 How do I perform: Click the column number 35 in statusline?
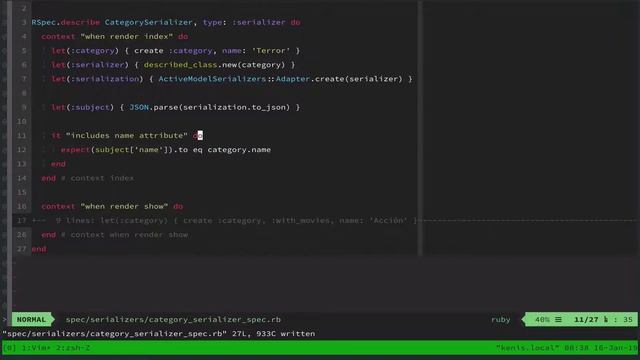coord(628,319)
